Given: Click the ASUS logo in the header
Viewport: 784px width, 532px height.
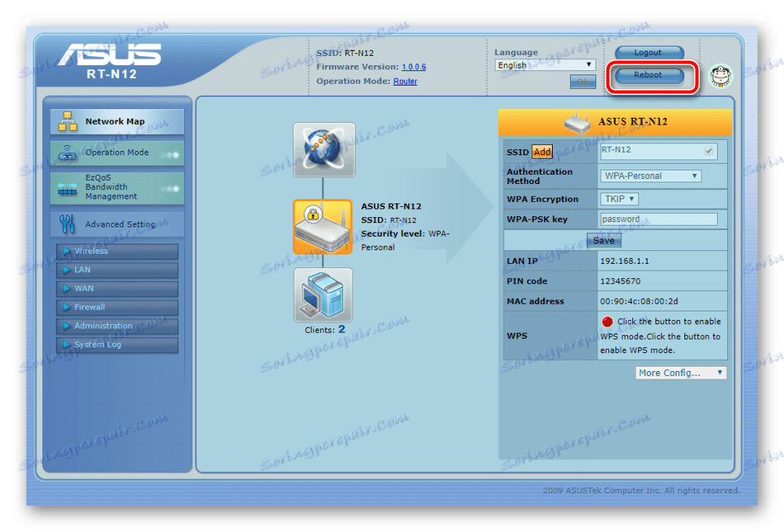Looking at the screenshot, I should [110, 54].
